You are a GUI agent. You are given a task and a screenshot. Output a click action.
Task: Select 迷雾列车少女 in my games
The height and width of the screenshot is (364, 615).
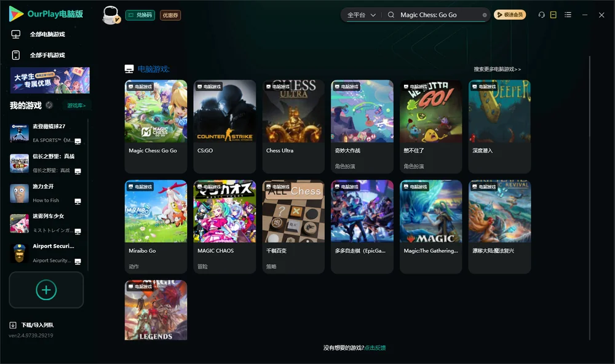coord(46,223)
